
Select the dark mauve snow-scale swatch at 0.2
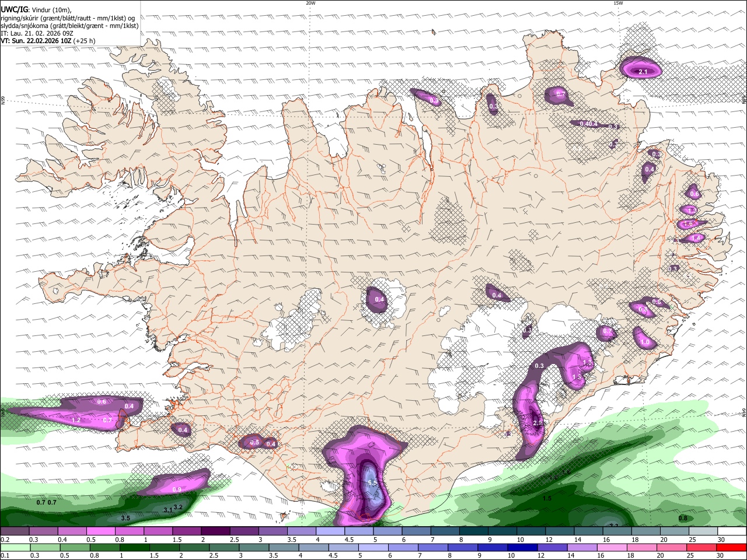pos(15,531)
